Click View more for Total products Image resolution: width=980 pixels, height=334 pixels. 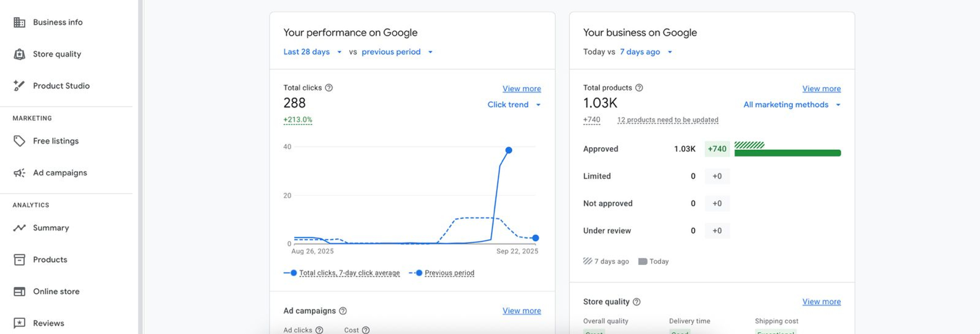point(822,88)
